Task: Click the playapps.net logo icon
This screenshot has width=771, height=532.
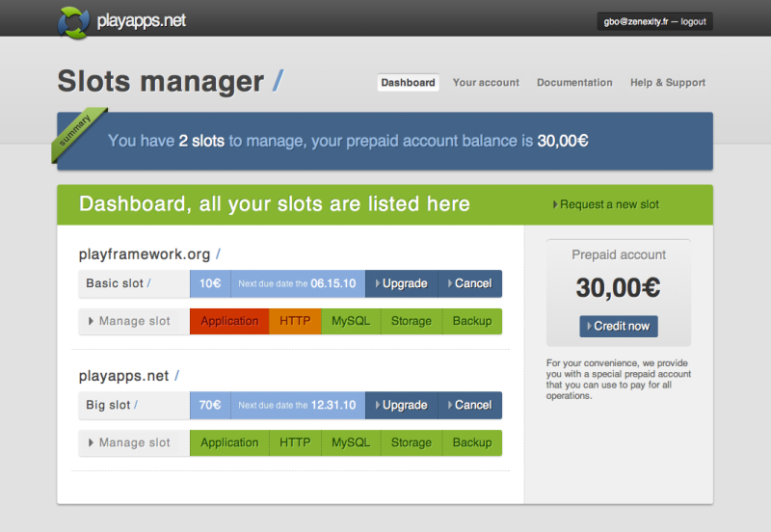Action: click(x=73, y=20)
